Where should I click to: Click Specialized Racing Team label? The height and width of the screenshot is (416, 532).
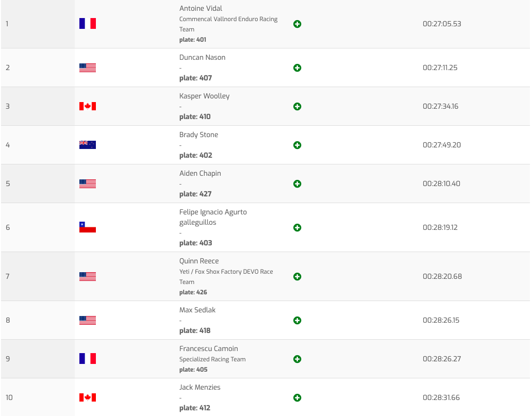[212, 359]
